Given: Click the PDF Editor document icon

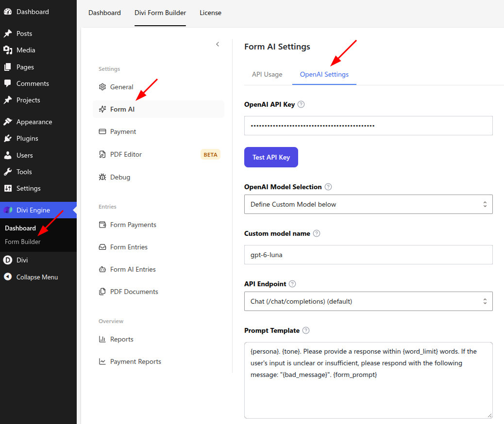Looking at the screenshot, I should (x=102, y=154).
